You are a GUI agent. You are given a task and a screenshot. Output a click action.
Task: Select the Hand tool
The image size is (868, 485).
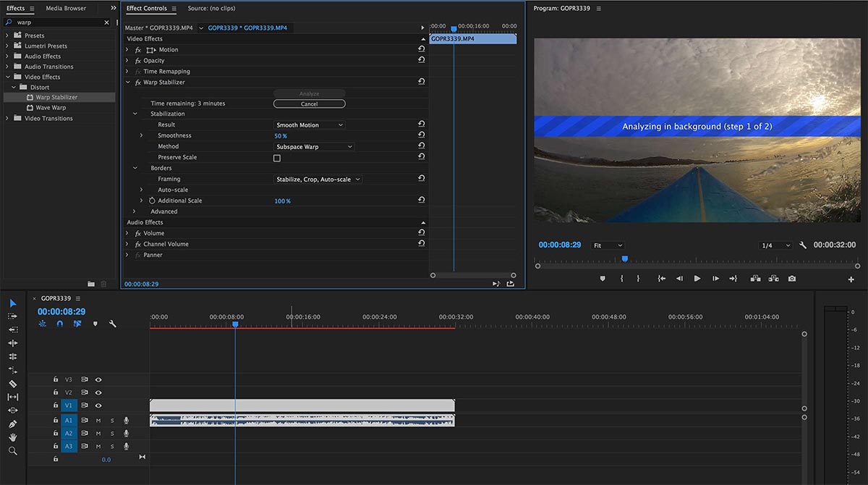tap(12, 437)
